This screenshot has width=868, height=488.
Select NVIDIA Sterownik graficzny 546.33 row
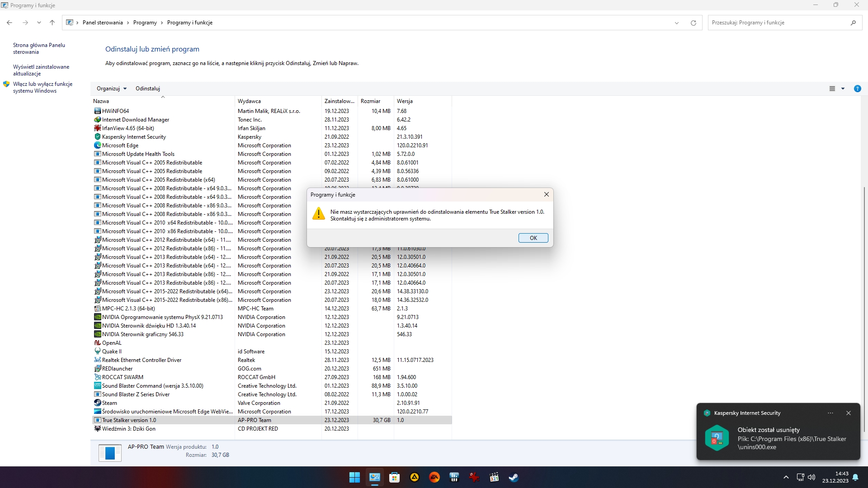pyautogui.click(x=272, y=334)
